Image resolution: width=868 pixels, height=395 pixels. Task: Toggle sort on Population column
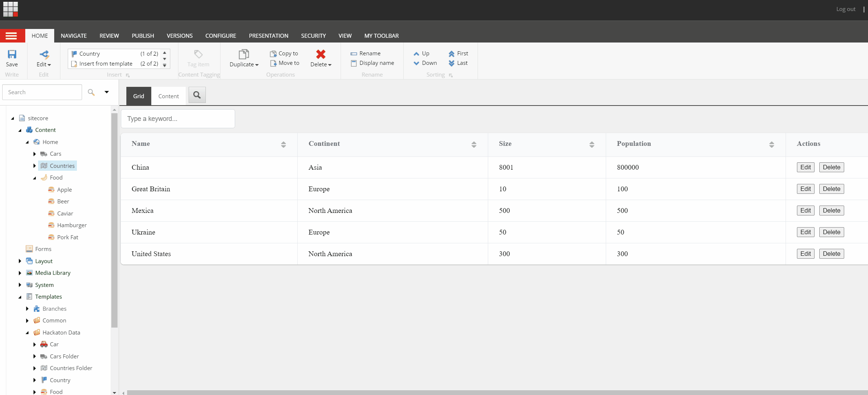pyautogui.click(x=771, y=144)
